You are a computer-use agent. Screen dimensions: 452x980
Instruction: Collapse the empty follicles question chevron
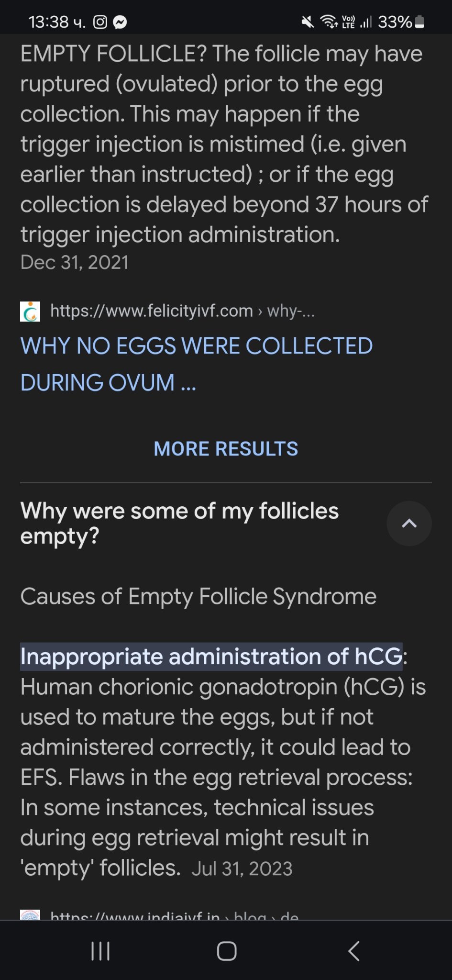[409, 523]
